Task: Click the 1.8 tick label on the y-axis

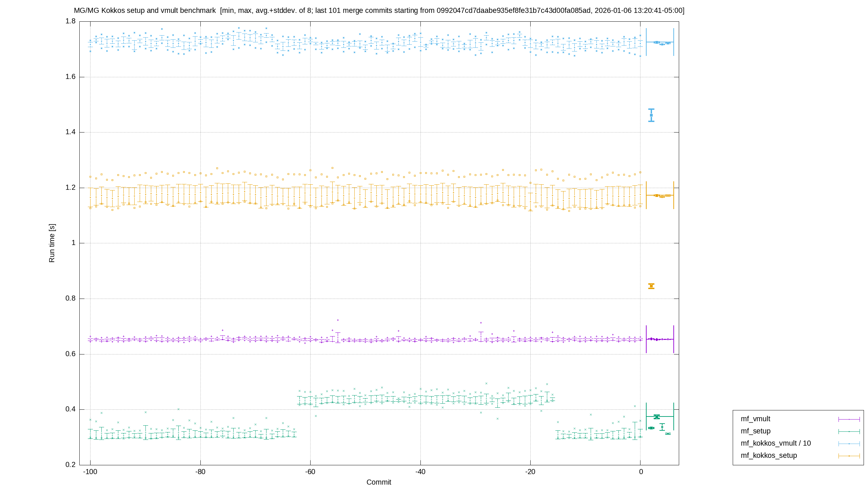Action: 71,21
